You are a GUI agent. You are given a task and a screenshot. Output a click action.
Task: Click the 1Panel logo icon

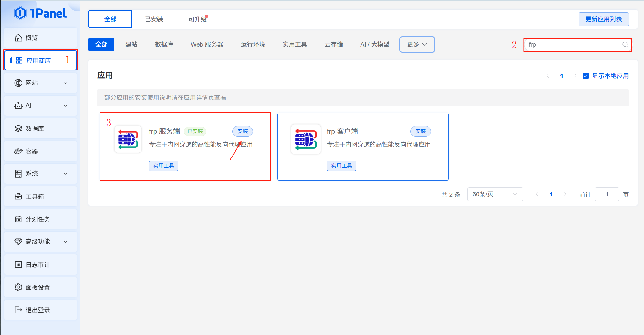pyautogui.click(x=20, y=13)
